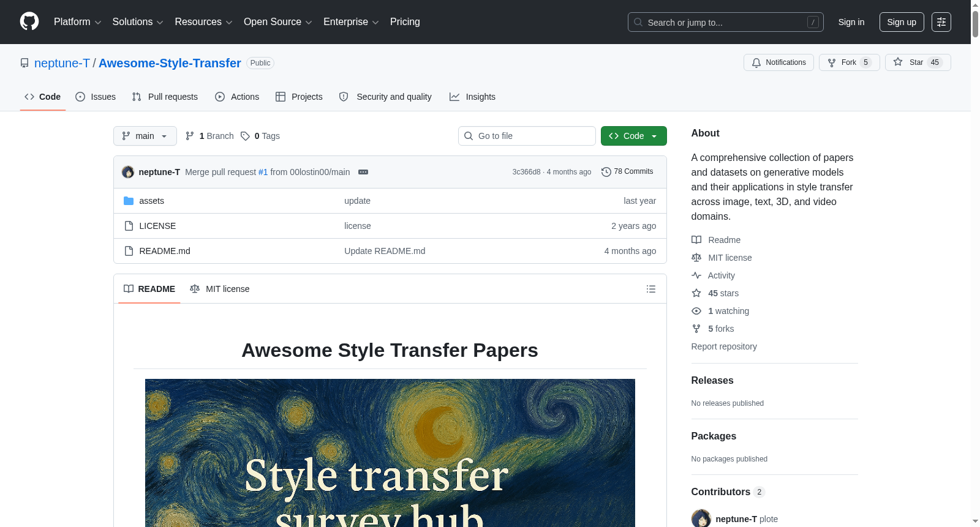Click neptune-T avatar in commit row
This screenshot has height=527, width=980.
[x=128, y=172]
